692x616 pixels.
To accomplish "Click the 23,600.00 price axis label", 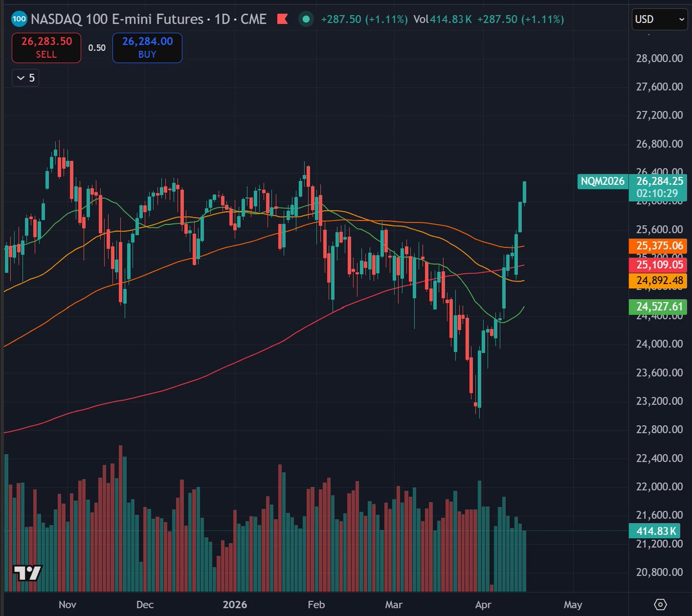I will 660,373.
